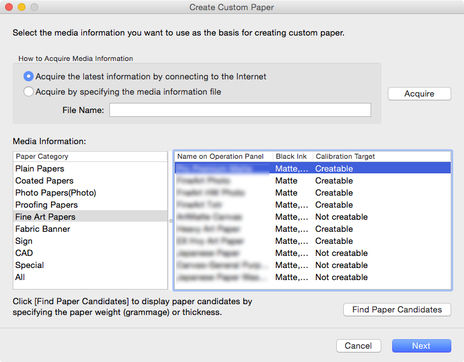Viewport: 464px width, 362px height.
Task: Choose Plain Papers category
Action: point(90,169)
